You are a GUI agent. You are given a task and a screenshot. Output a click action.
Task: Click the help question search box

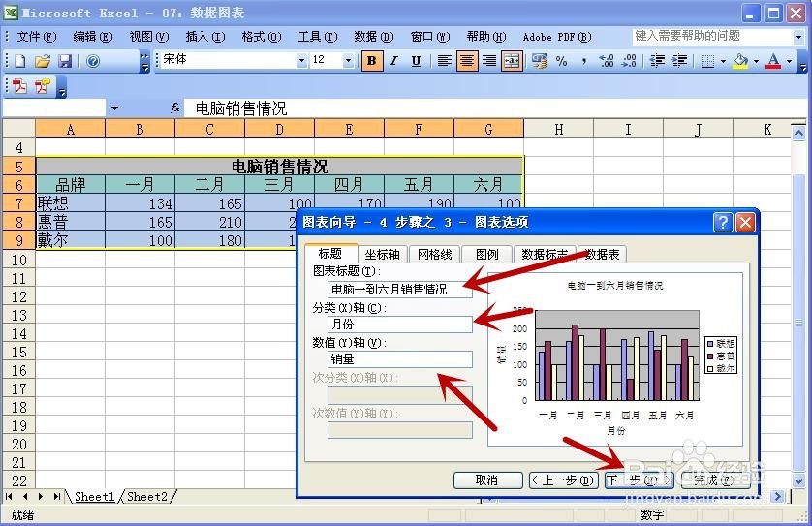pyautogui.click(x=713, y=36)
